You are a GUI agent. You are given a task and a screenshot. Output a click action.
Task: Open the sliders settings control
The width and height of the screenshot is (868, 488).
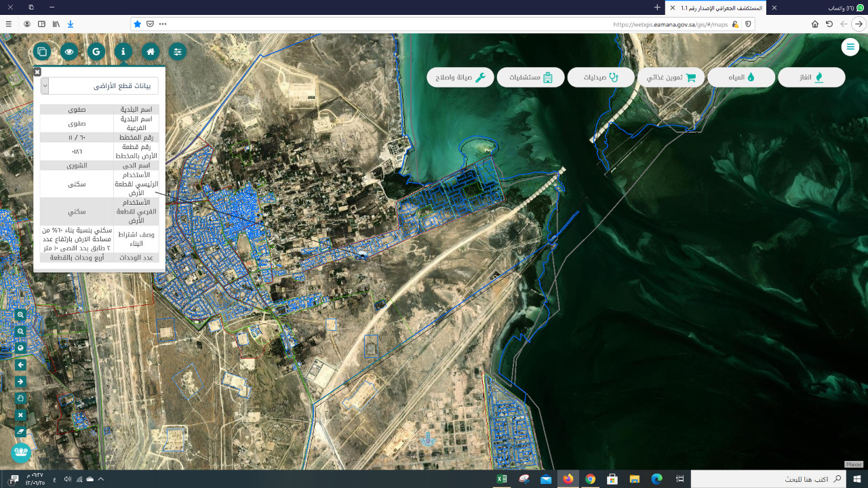(178, 52)
